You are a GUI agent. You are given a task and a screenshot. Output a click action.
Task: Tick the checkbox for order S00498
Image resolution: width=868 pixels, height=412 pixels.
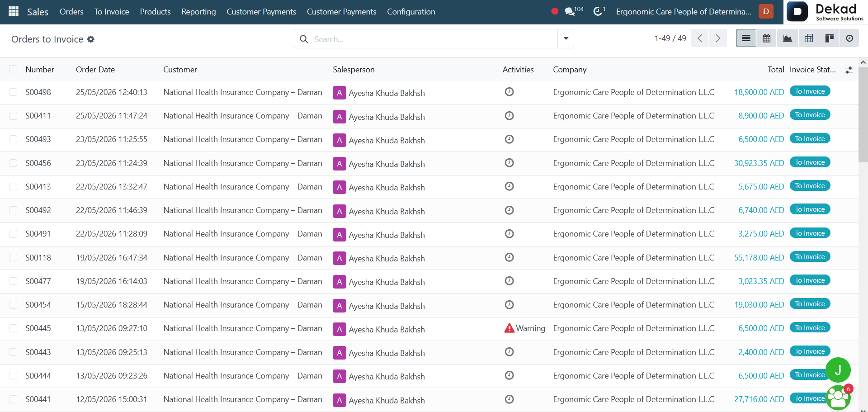coord(13,92)
